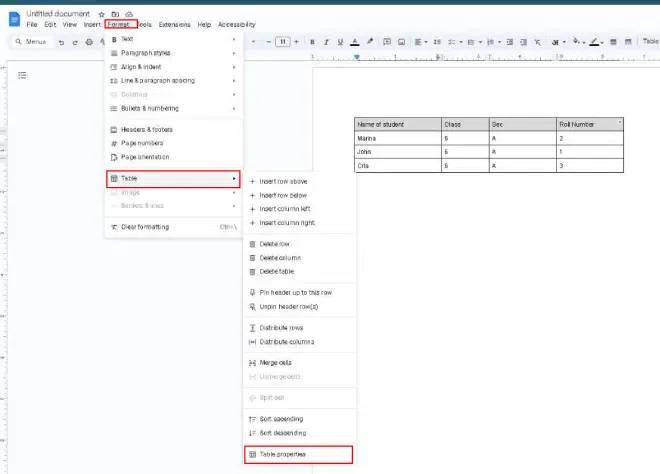Increase the font size with plus
The width and height of the screenshot is (660, 474).
[x=296, y=42]
